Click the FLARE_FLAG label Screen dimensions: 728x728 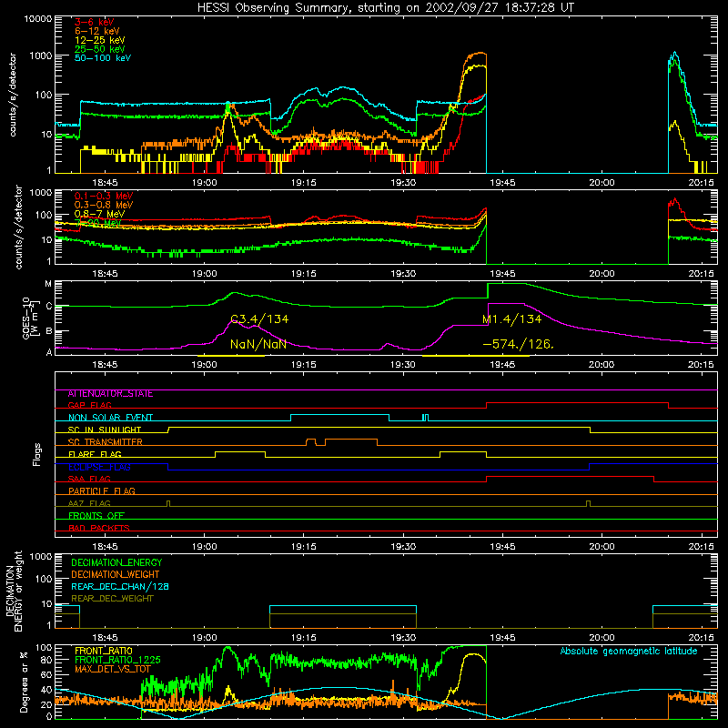coord(95,454)
